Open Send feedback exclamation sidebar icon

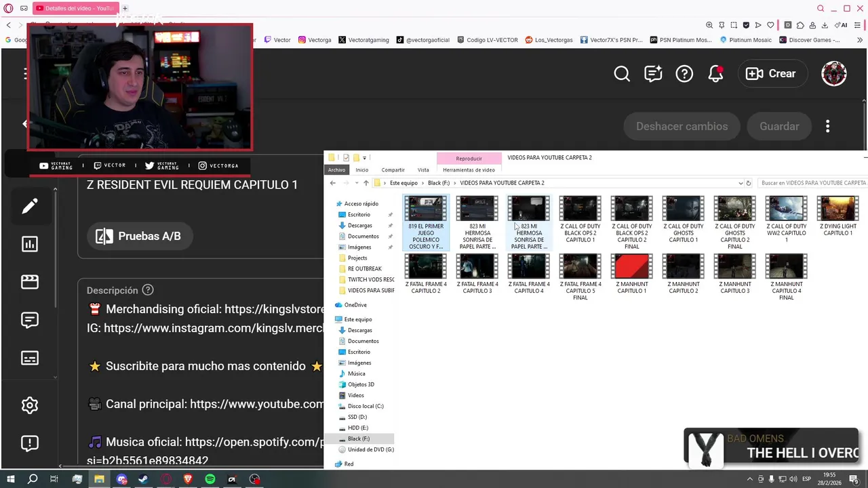[x=30, y=443]
